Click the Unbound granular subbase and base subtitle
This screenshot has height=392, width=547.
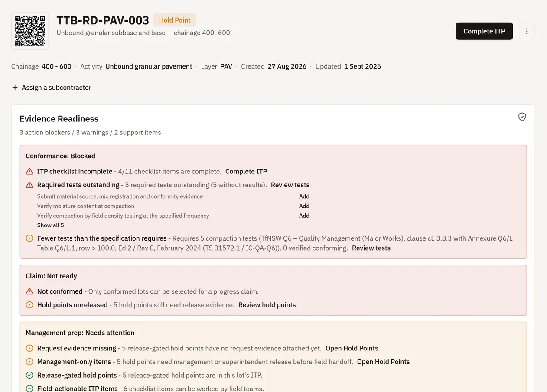143,33
